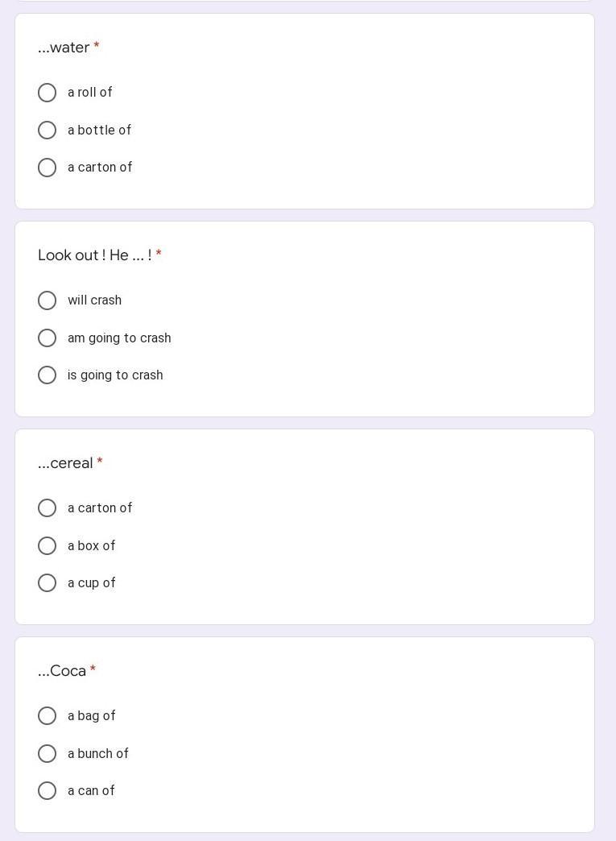616x841 pixels.
Task: Choose 'a box of' for cereal
Action: pos(48,546)
